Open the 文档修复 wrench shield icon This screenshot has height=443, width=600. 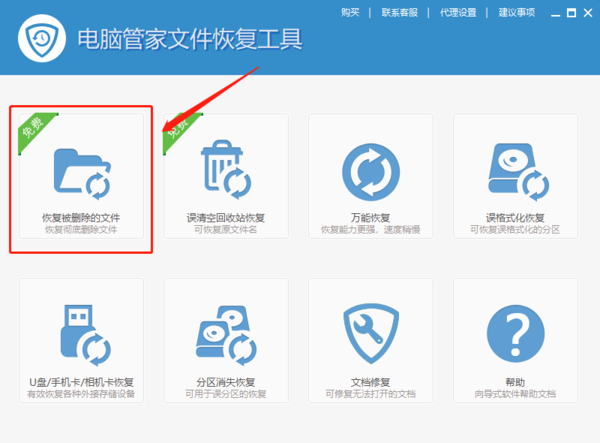(371, 333)
